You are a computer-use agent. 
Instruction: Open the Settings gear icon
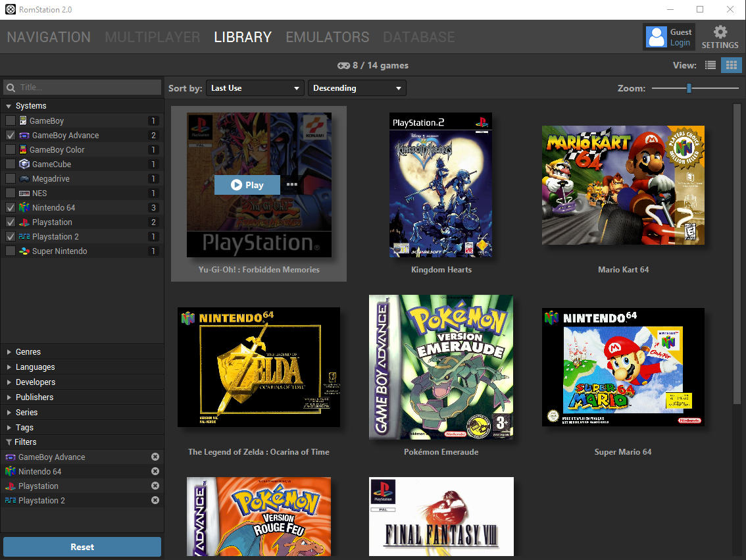(720, 32)
